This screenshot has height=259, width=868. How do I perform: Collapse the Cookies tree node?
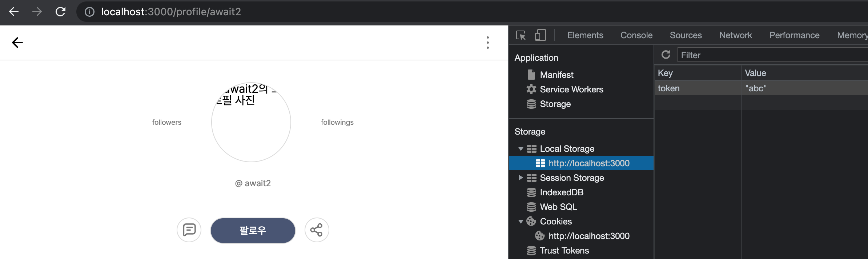pos(521,222)
